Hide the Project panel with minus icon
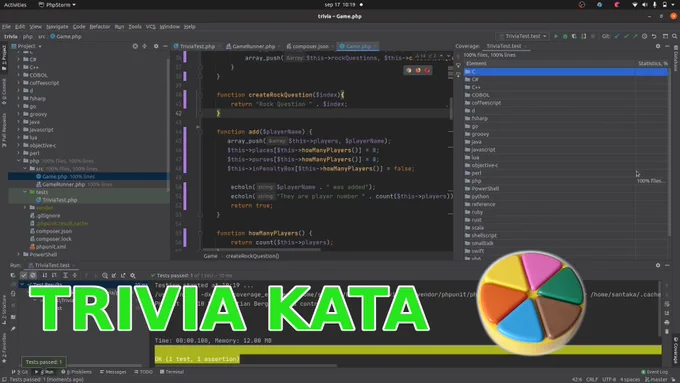 coord(165,46)
